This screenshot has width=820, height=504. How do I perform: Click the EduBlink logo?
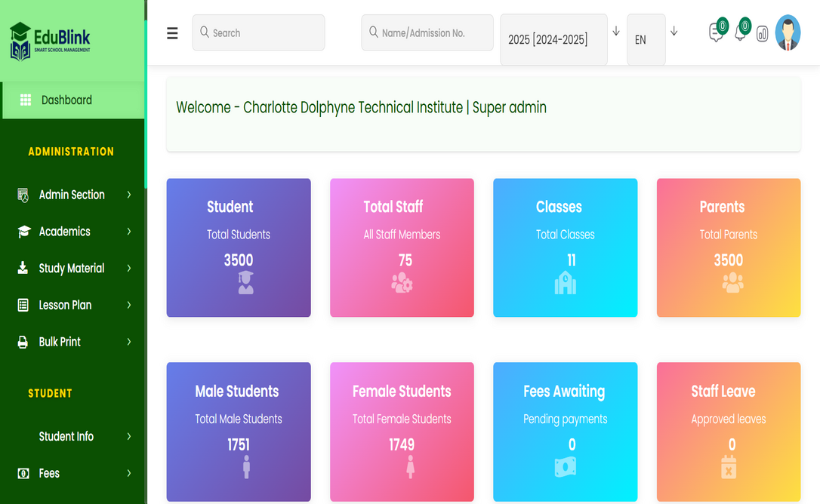(x=51, y=41)
